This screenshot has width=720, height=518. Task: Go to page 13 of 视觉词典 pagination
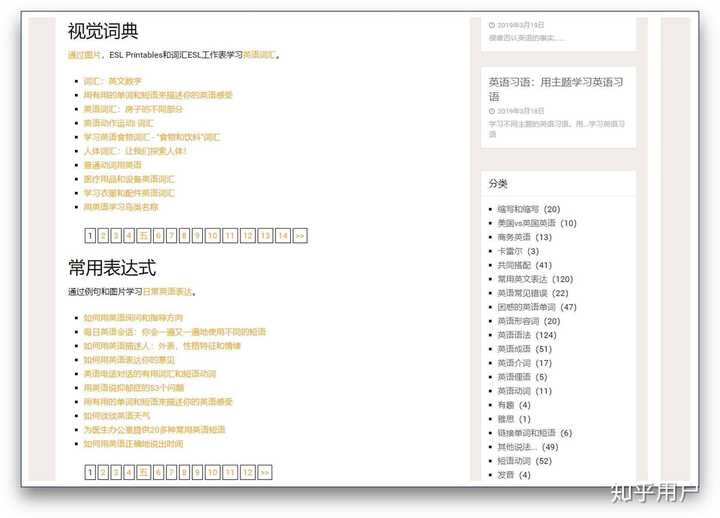point(265,236)
